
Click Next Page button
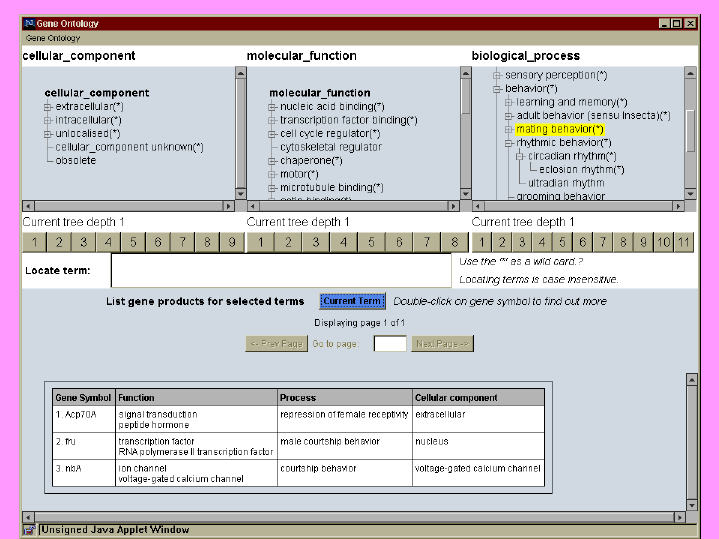[x=442, y=344]
